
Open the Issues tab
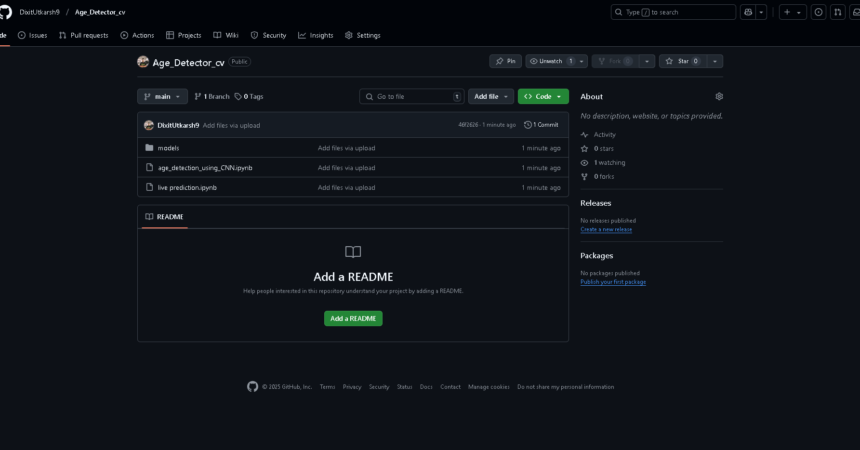click(x=32, y=35)
